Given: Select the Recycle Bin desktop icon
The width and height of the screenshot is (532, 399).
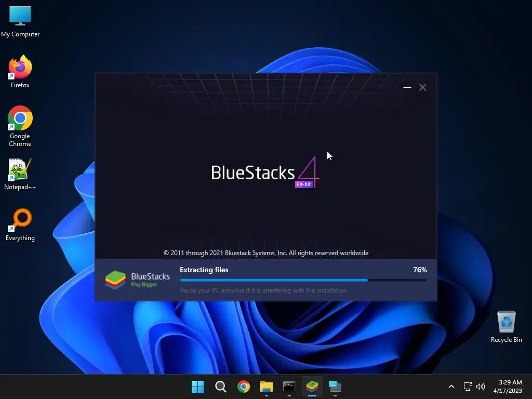Looking at the screenshot, I should tap(506, 327).
